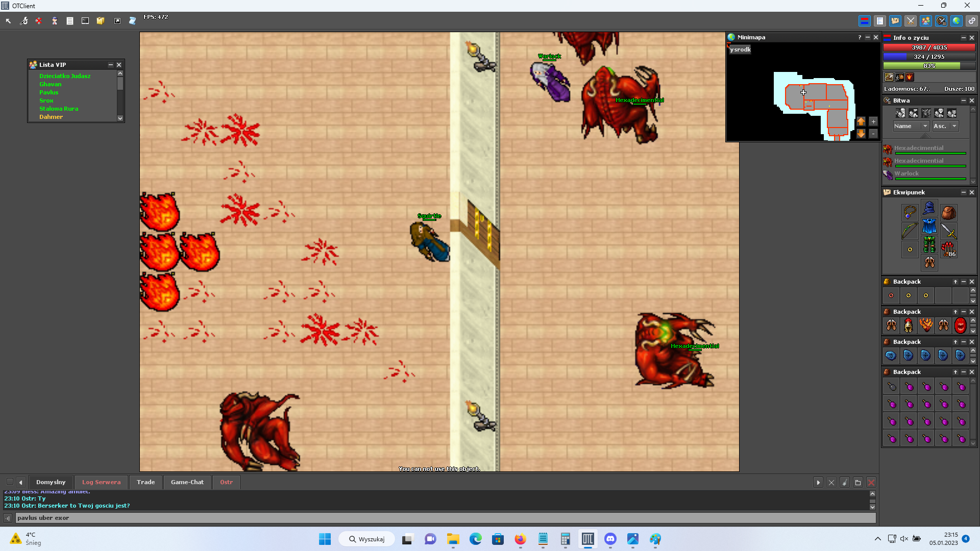
Task: Open the character avatar toolbar icon
Action: (55, 21)
